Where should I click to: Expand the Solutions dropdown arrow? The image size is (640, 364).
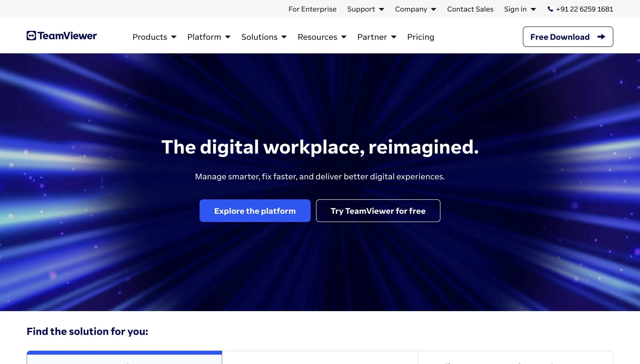point(284,37)
